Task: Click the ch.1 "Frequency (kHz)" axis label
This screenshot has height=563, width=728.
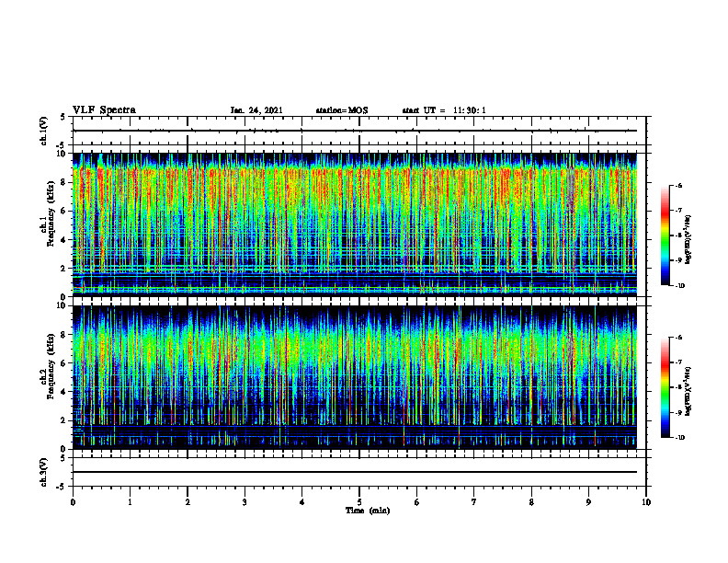Action: pyautogui.click(x=51, y=214)
